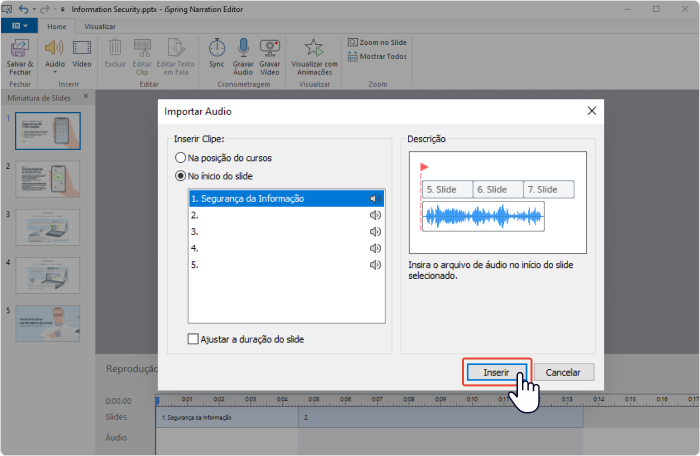Open the blue file menu button
Viewport: 700px width, 456px height.
point(19,26)
